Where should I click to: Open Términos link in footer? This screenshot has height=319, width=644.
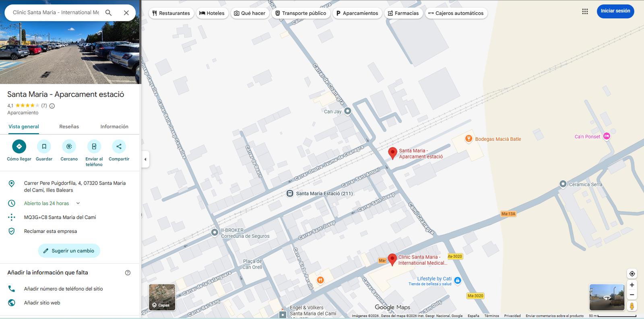[491, 316]
